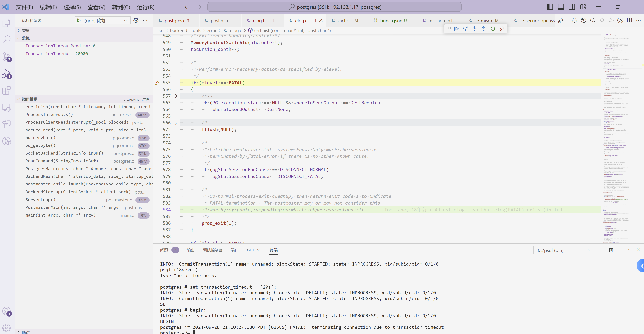The image size is (644, 334).
Task: Open the Source Control view
Action: [6, 56]
